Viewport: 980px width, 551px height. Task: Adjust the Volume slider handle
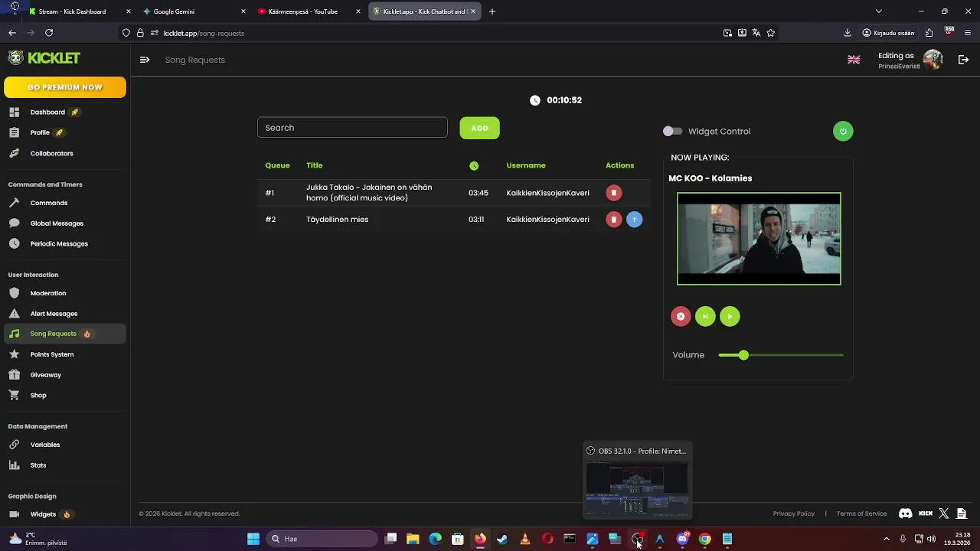743,355
